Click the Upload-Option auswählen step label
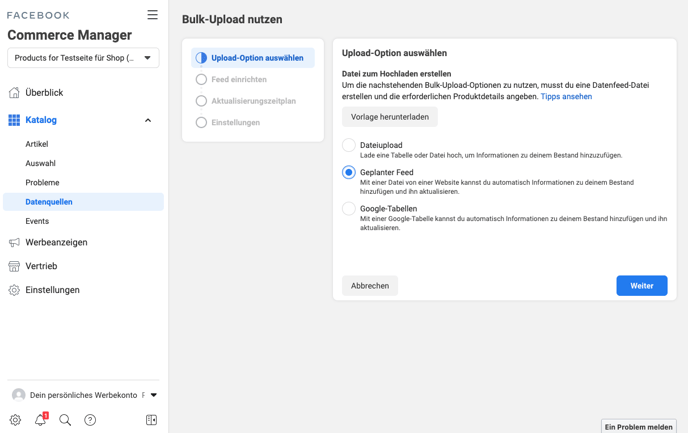The image size is (688, 433). click(x=257, y=58)
